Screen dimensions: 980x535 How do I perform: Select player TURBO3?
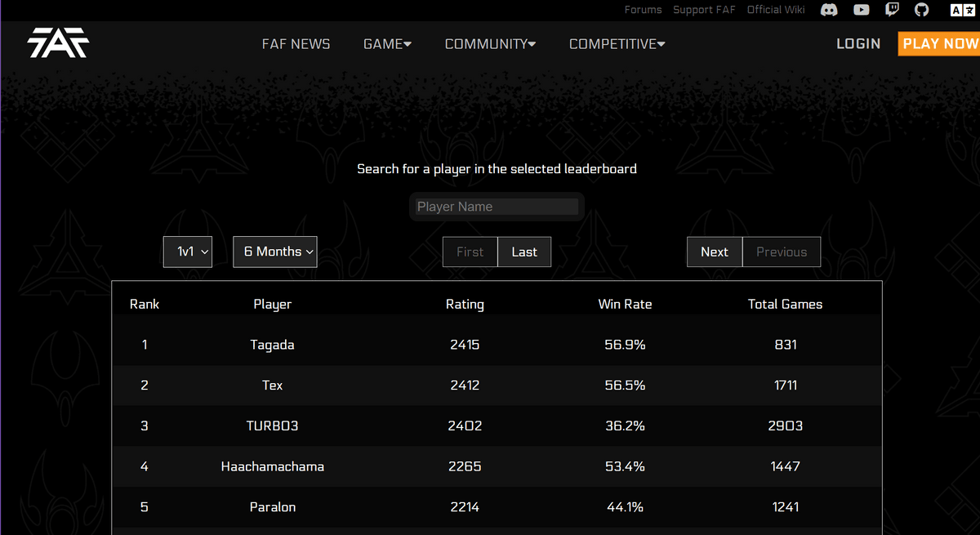[273, 426]
